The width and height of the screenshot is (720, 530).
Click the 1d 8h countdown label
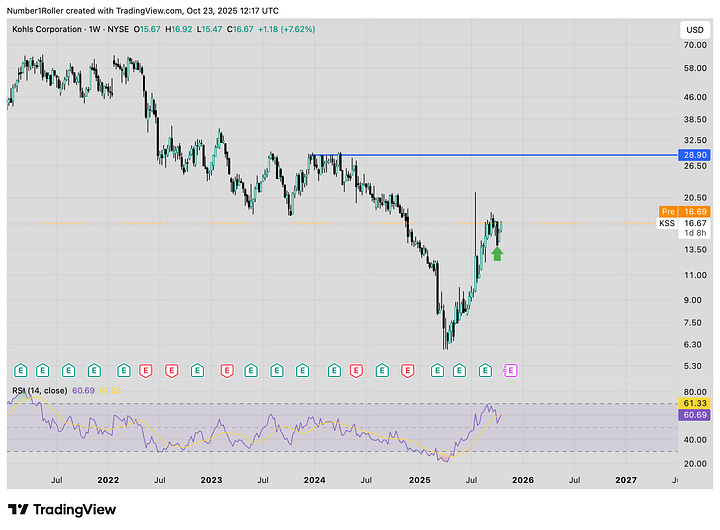[x=695, y=233]
